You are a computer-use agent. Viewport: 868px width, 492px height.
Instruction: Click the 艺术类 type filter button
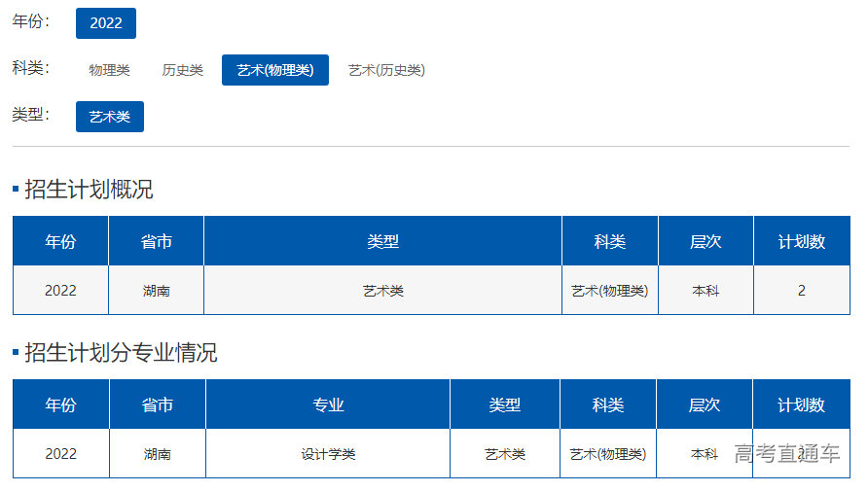(x=109, y=117)
